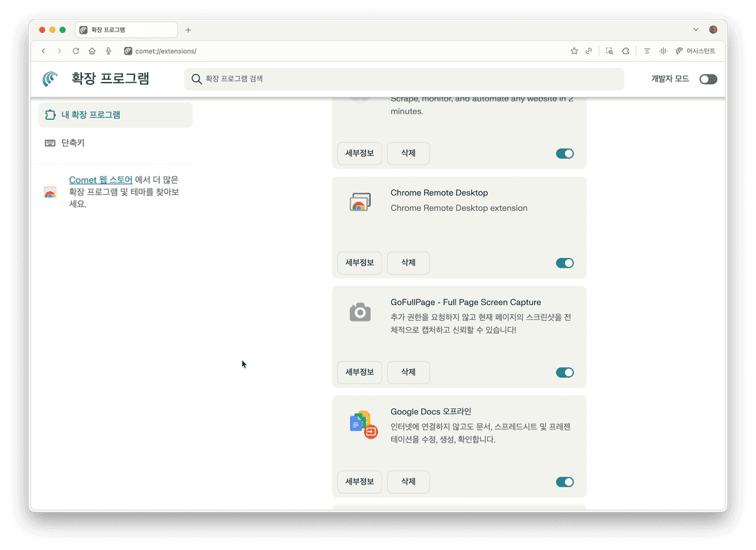Screen dimensions: 756x550
Task: Disable the Chrome Remote Desktop toggle
Action: [x=565, y=263]
